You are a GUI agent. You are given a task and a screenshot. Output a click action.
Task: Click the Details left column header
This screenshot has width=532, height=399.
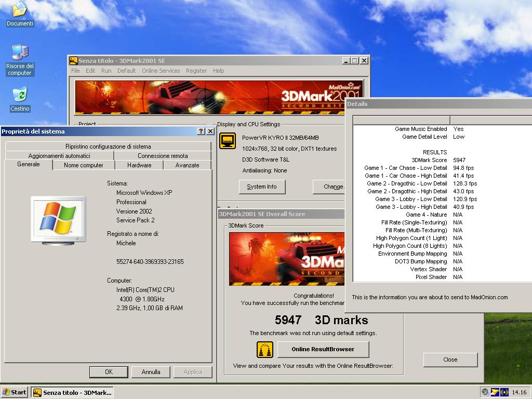point(402,120)
